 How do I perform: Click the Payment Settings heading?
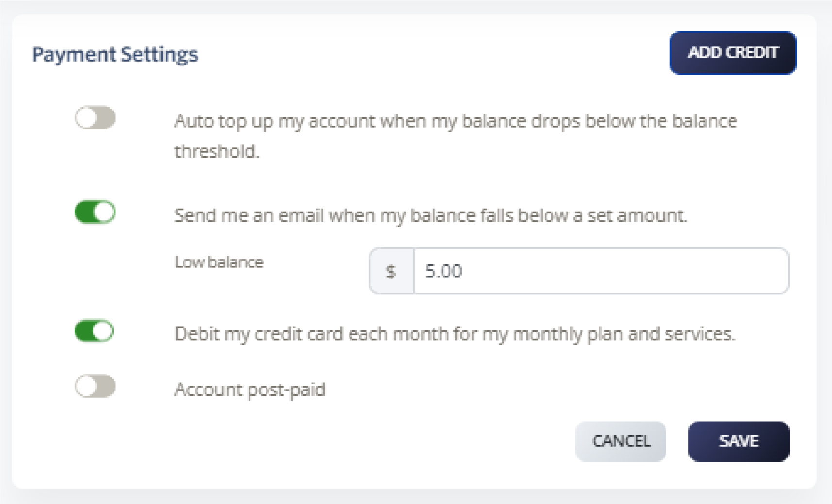click(x=115, y=54)
